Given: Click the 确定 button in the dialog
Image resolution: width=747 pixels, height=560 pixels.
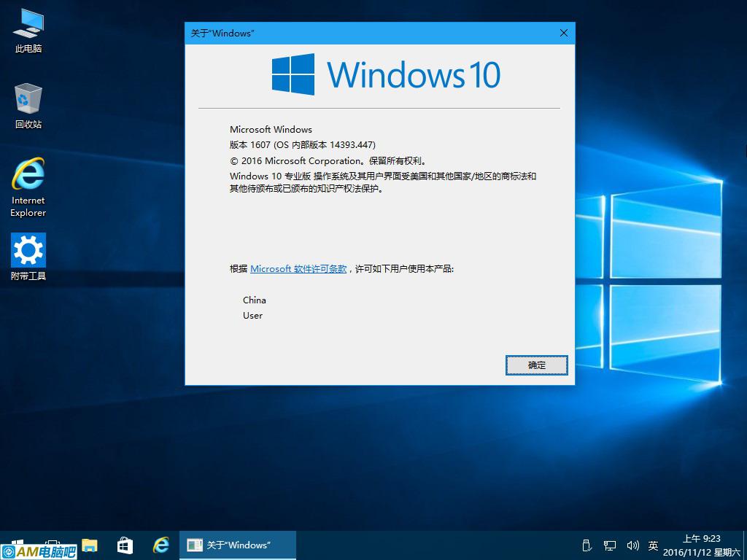Looking at the screenshot, I should click(536, 365).
